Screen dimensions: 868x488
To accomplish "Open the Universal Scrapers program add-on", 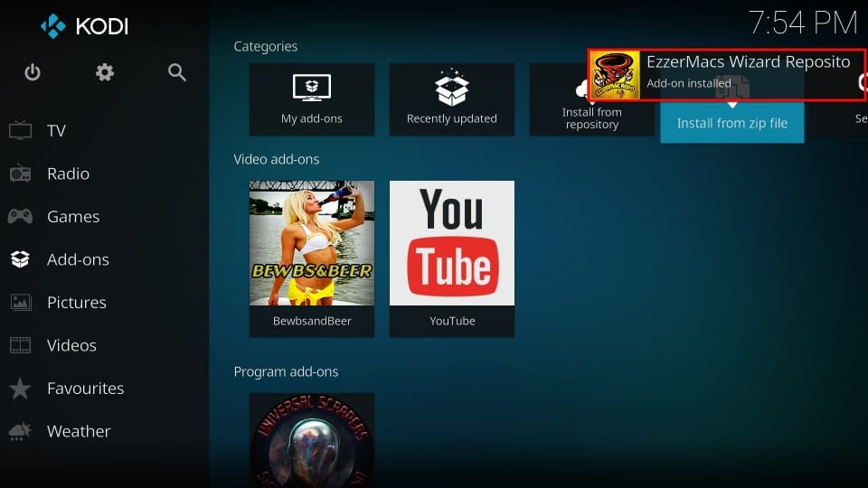I will point(312,440).
